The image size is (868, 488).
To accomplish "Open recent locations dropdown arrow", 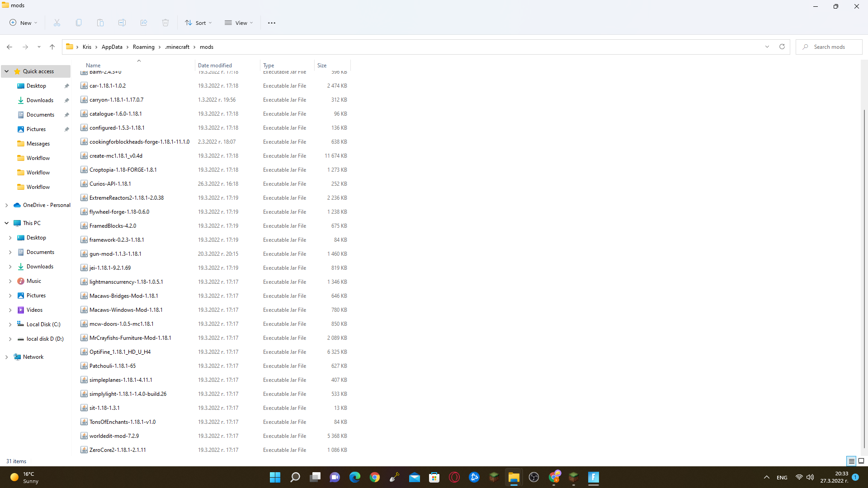I will pos(39,47).
